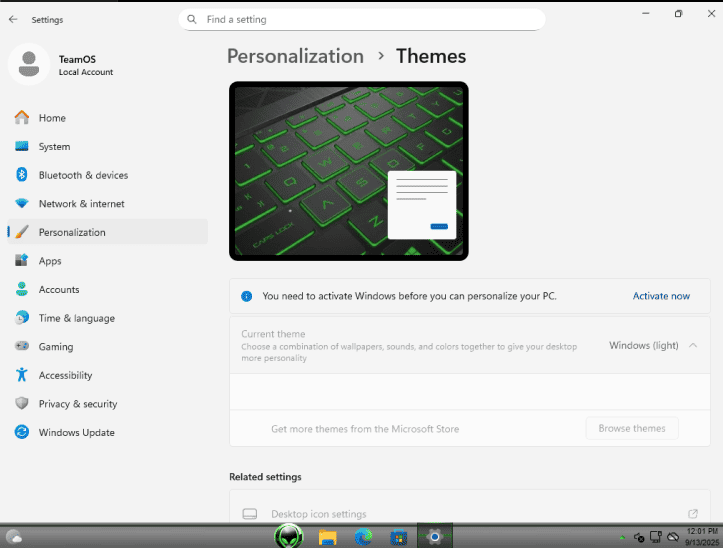
Task: Click the network display tray icon
Action: [656, 537]
